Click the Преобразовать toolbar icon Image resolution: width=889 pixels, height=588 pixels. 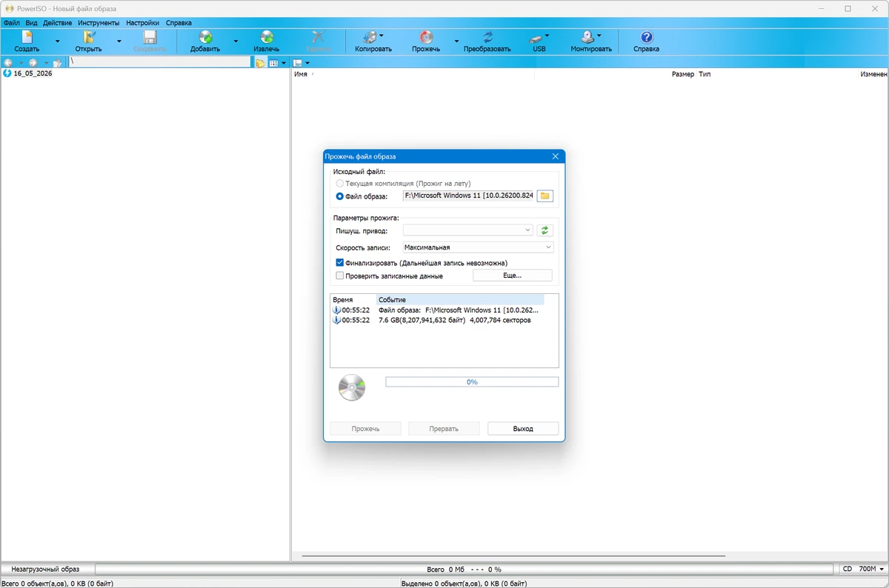tap(487, 41)
